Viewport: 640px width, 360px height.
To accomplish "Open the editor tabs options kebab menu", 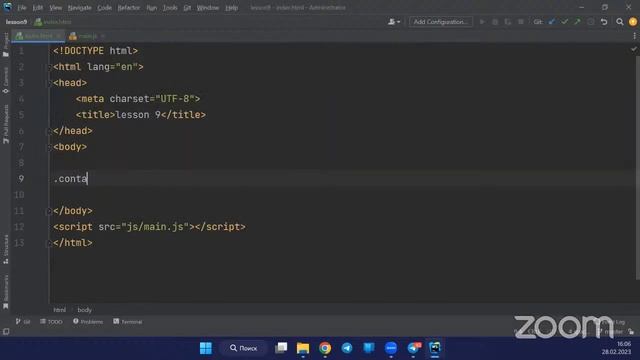I will (634, 36).
